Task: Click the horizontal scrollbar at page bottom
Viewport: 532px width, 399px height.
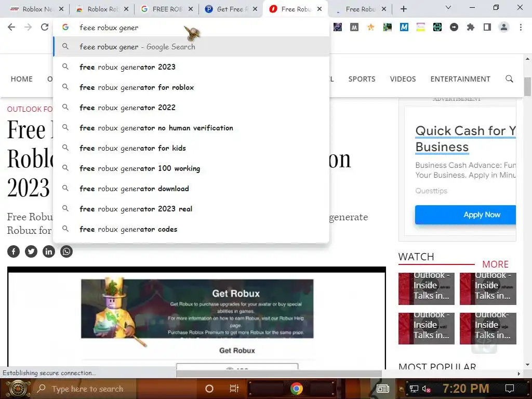Action: 279,374
